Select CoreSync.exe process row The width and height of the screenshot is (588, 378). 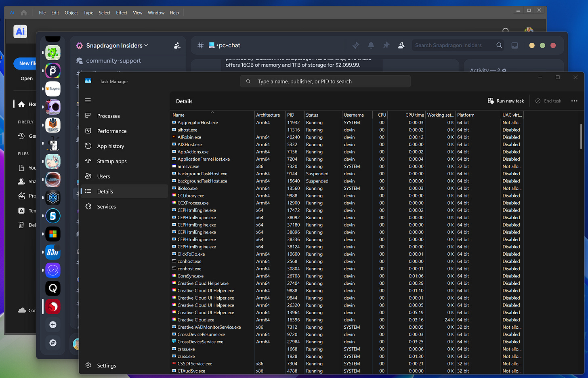click(x=347, y=276)
